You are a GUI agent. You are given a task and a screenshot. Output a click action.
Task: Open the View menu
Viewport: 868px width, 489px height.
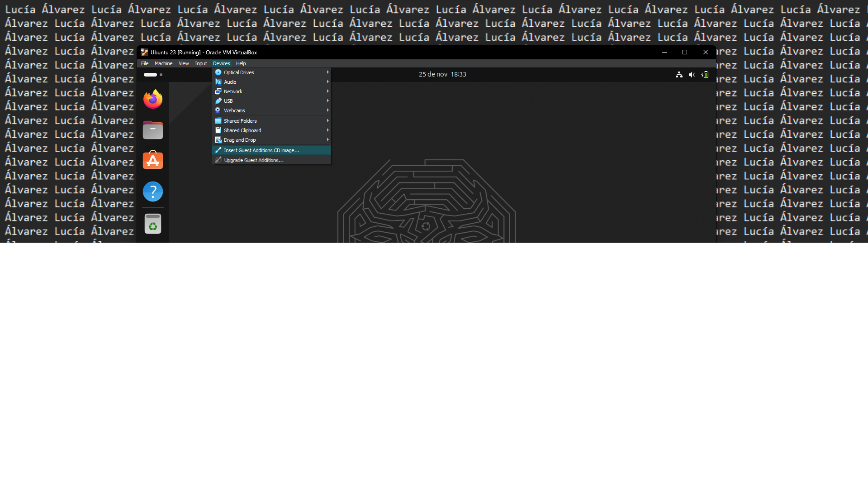[x=184, y=63]
